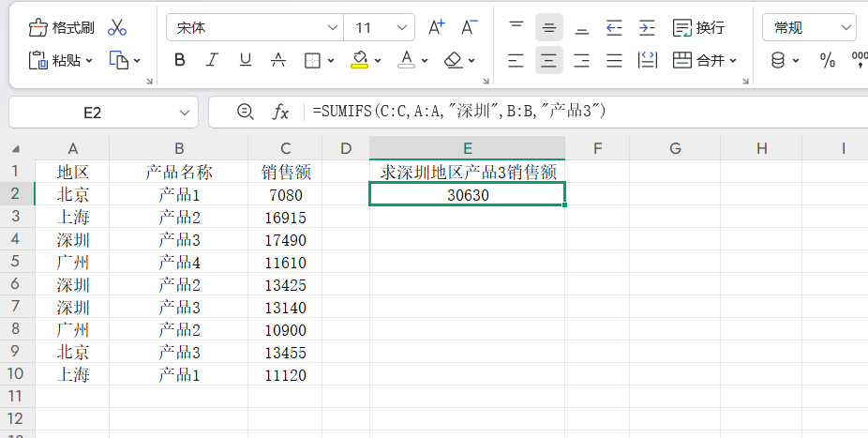
Task: Click the Insert Function fx icon
Action: click(280, 113)
